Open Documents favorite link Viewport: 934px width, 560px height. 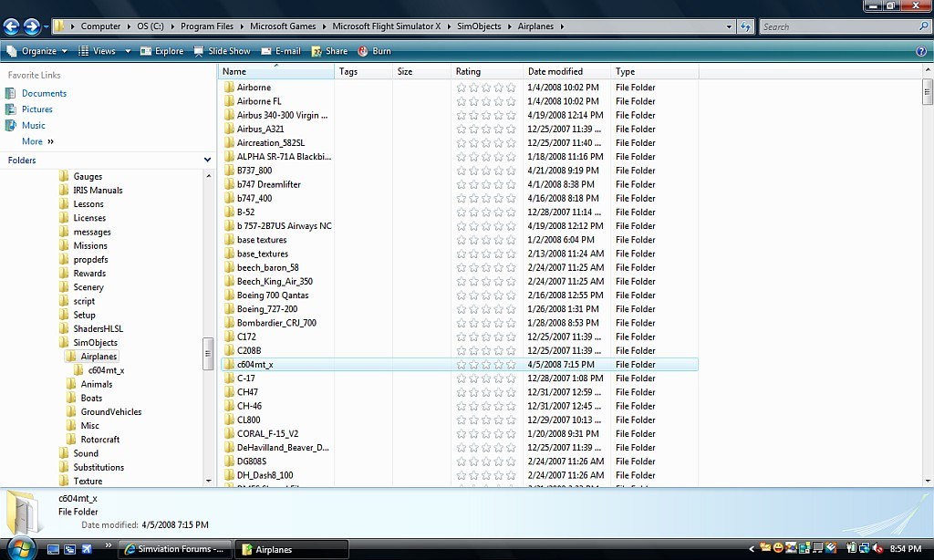point(44,93)
